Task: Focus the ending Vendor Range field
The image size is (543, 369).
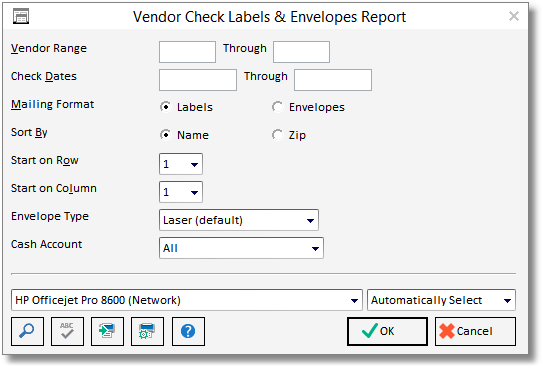Action: (301, 52)
